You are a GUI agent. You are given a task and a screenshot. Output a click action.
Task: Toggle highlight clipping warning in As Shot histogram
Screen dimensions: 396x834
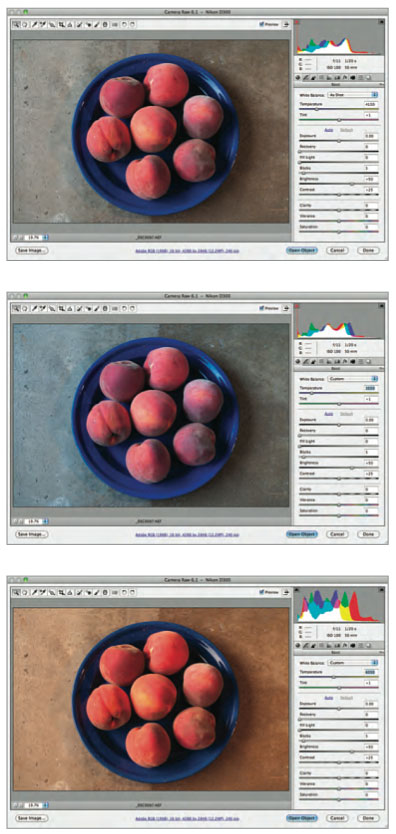[x=381, y=22]
